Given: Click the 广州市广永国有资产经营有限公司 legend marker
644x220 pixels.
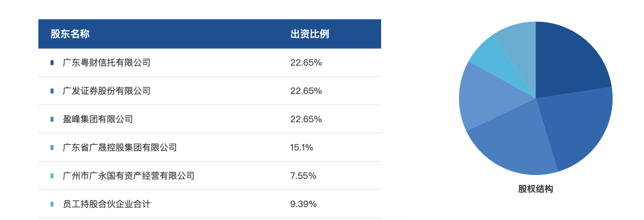Looking at the screenshot, I should click(52, 176).
